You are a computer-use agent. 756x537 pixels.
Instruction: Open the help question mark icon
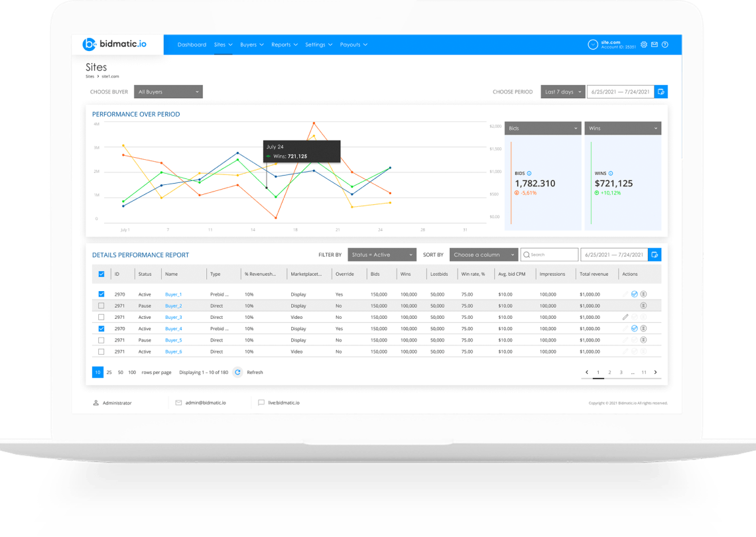click(665, 44)
